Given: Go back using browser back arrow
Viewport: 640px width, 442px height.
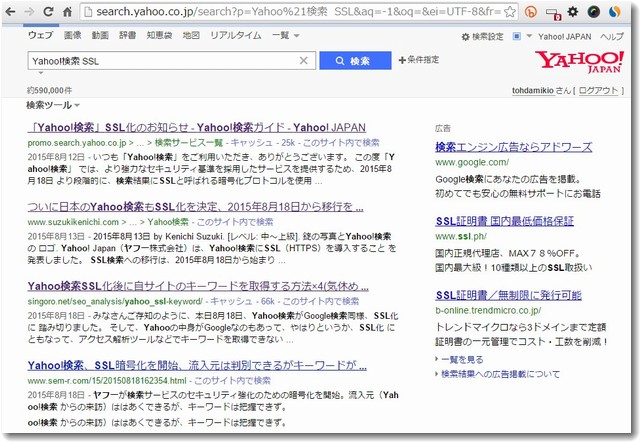Looking at the screenshot, I should point(10,12).
